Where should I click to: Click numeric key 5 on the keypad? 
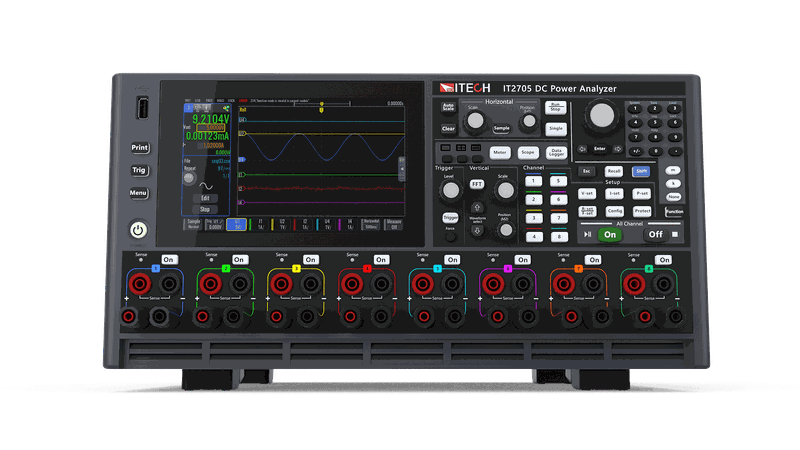[655, 122]
